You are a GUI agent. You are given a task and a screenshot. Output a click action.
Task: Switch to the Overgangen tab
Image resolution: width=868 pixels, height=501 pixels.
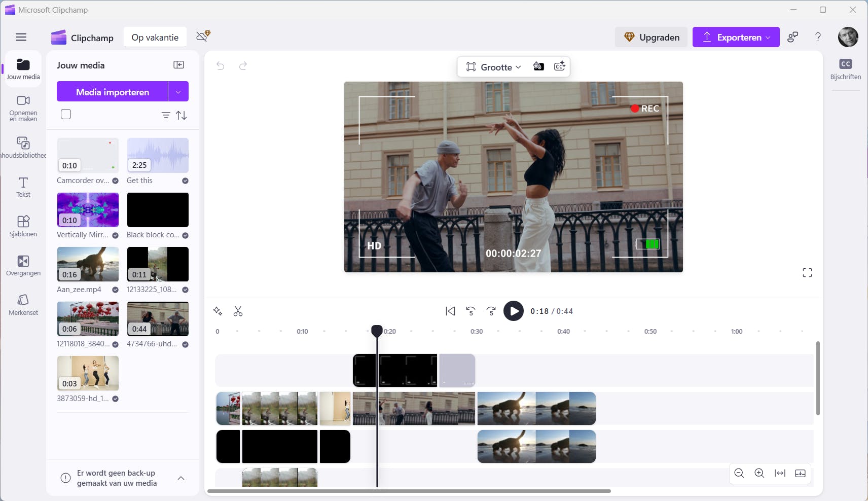pos(23,266)
